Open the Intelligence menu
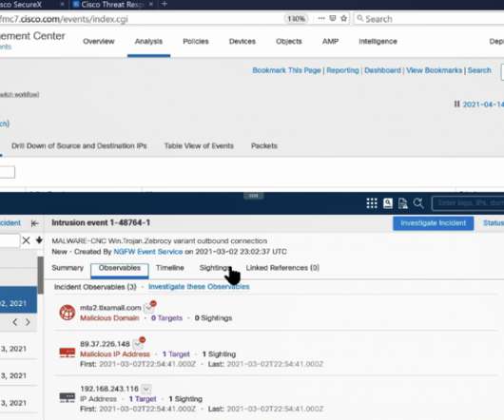The width and height of the screenshot is (504, 420). [378, 42]
